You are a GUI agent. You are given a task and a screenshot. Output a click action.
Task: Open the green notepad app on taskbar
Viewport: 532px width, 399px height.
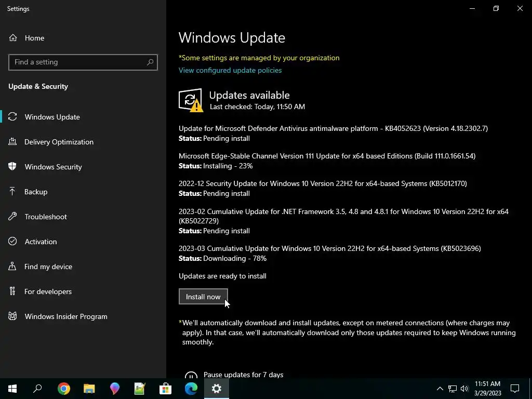pos(140,389)
